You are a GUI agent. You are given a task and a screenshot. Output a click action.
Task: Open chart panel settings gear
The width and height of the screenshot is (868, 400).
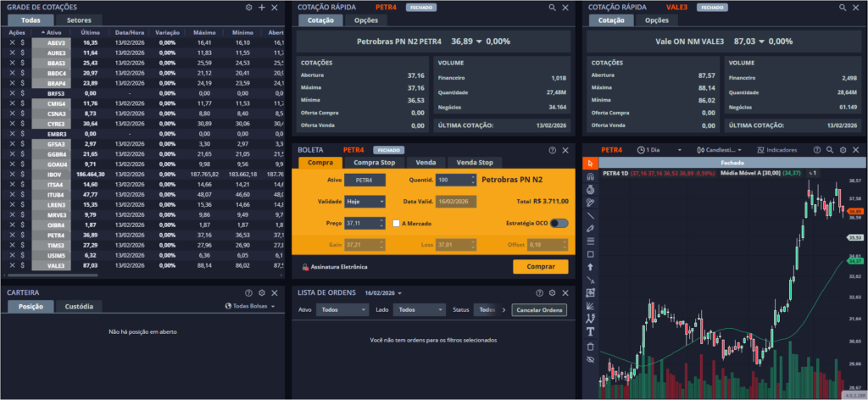coord(843,150)
